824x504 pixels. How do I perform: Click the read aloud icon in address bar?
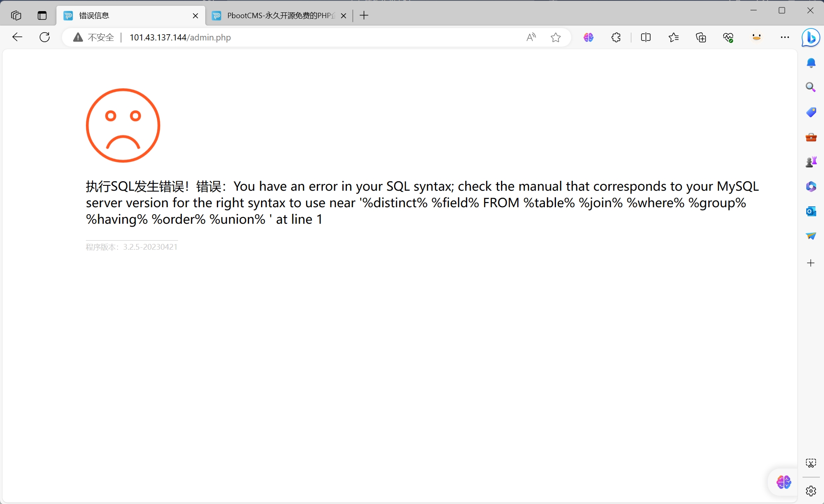531,37
